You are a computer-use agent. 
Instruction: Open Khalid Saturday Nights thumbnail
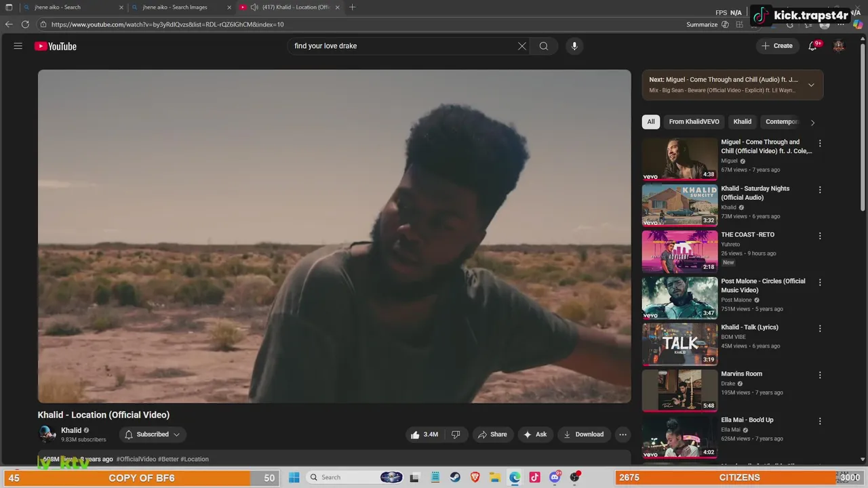(679, 205)
